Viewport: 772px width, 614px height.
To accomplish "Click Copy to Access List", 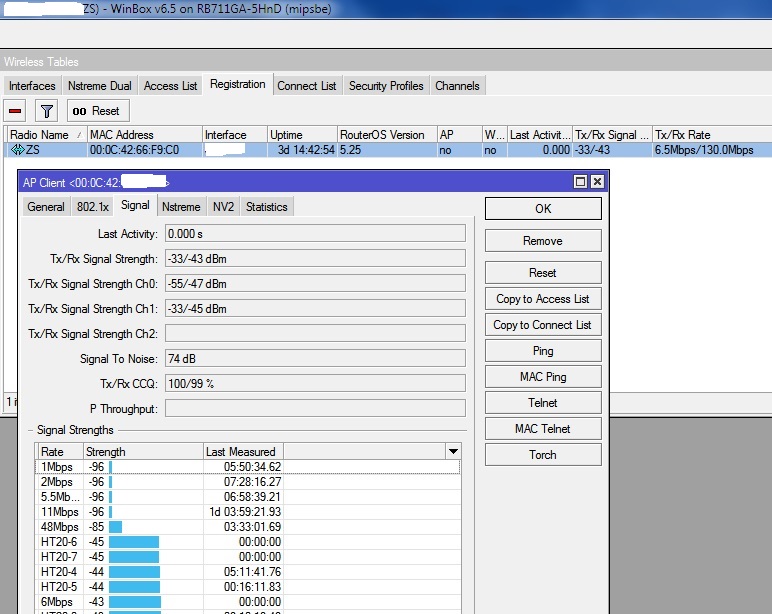I will (x=543, y=299).
